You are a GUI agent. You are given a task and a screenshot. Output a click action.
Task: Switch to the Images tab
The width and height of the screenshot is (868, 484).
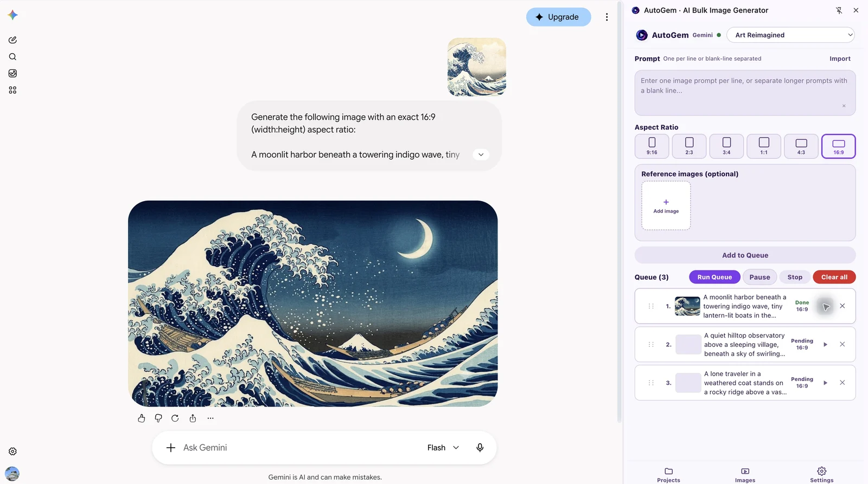coord(745,475)
